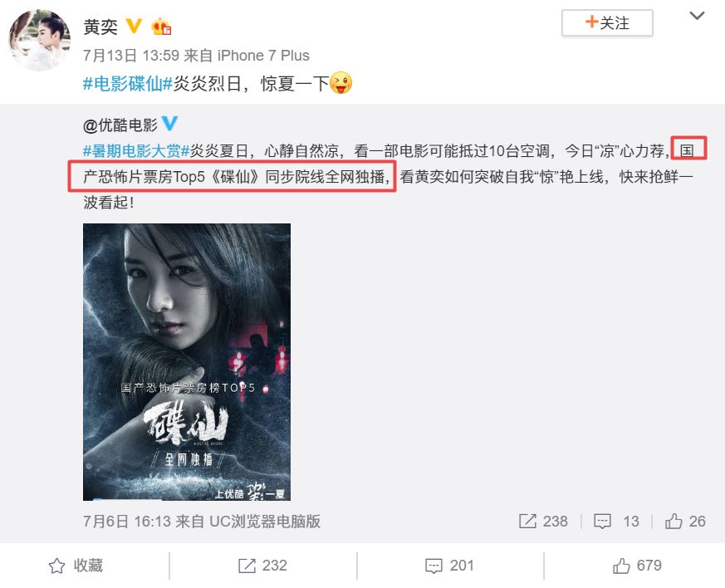725x588 pixels.
Task: Like this post with 679 thumbs-up
Action: coord(637,566)
